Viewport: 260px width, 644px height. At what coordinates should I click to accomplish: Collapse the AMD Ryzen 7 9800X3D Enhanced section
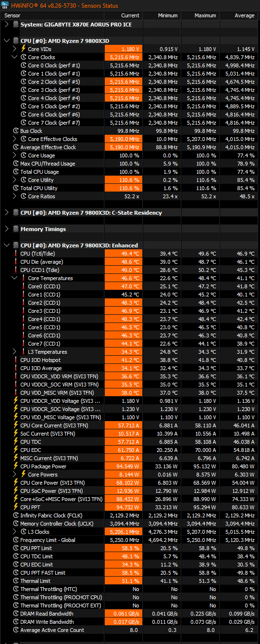click(6, 245)
